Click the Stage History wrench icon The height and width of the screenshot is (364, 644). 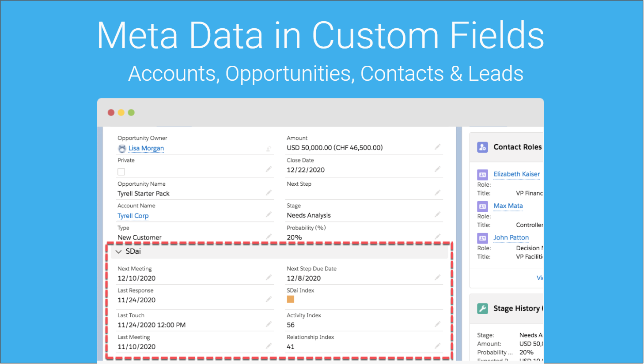[482, 308]
